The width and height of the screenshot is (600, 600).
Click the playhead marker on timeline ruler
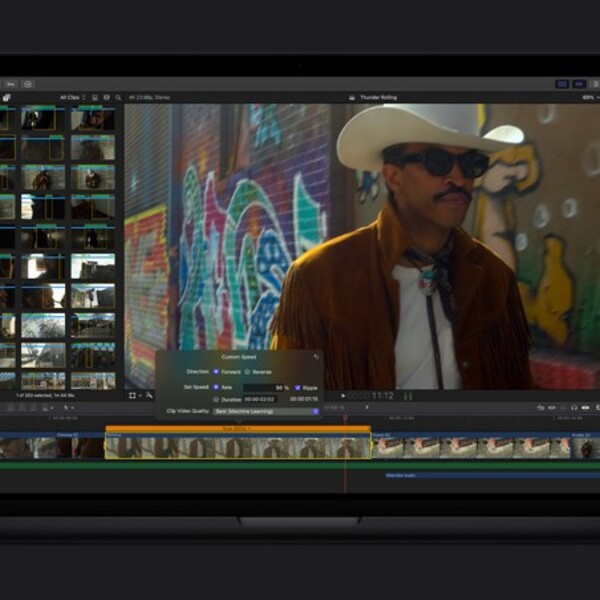coord(345,418)
